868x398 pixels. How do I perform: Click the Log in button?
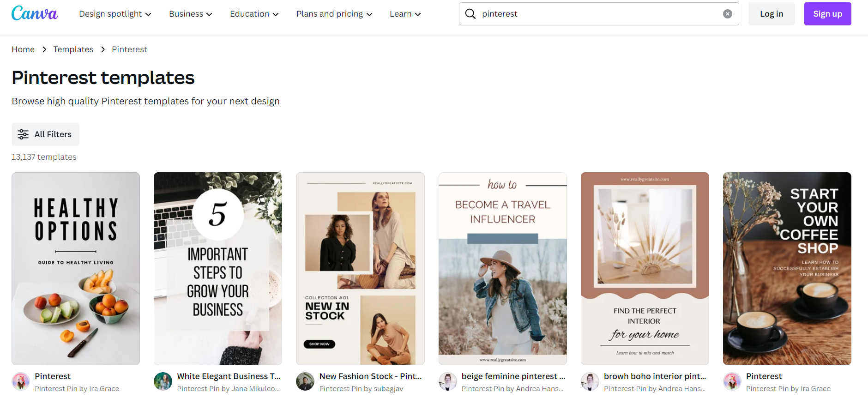click(x=771, y=14)
